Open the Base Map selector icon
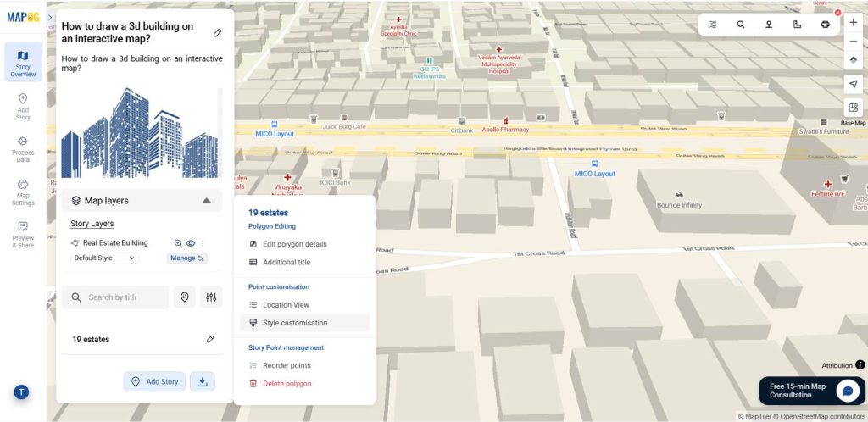Viewport: 868px width, 422px height. click(x=854, y=108)
